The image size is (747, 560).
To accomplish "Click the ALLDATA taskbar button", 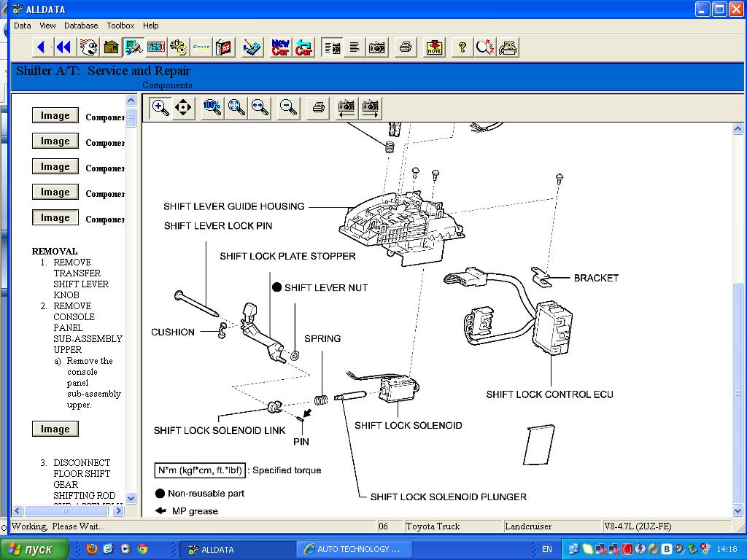I will point(237,549).
